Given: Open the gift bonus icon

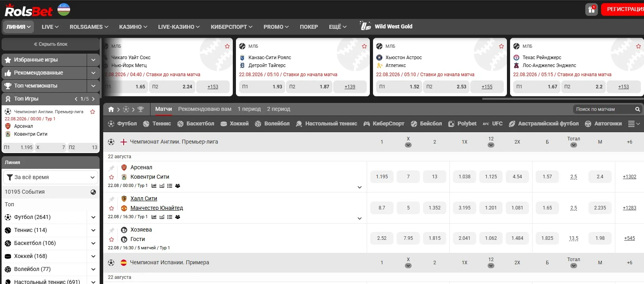Looking at the screenshot, I should [x=591, y=9].
